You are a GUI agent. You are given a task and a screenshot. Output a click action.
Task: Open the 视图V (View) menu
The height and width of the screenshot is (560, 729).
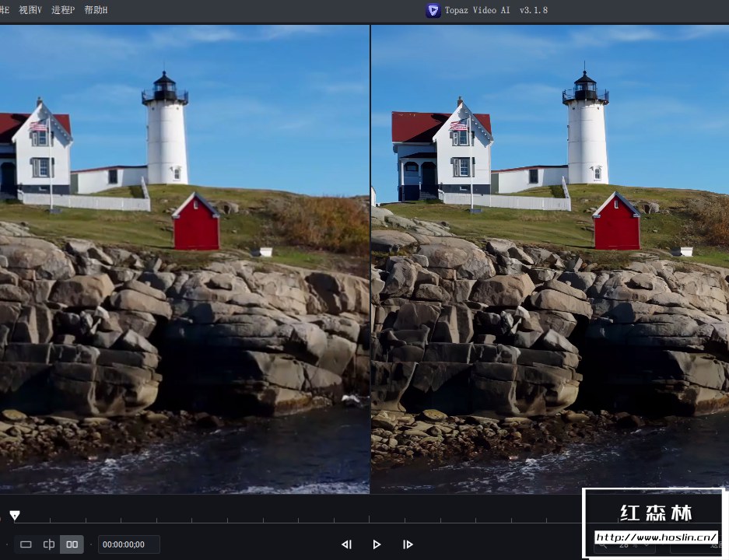point(30,10)
